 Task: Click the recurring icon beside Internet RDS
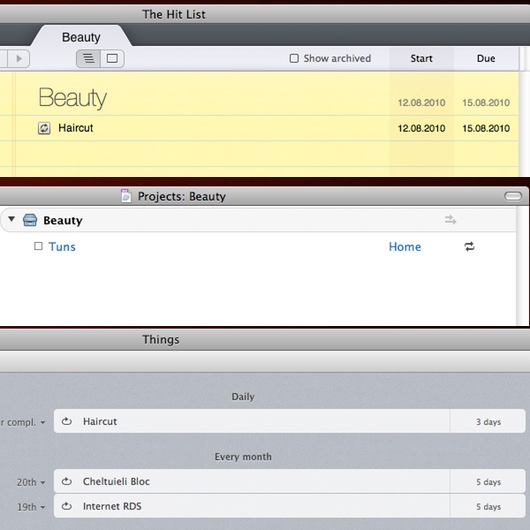67,506
